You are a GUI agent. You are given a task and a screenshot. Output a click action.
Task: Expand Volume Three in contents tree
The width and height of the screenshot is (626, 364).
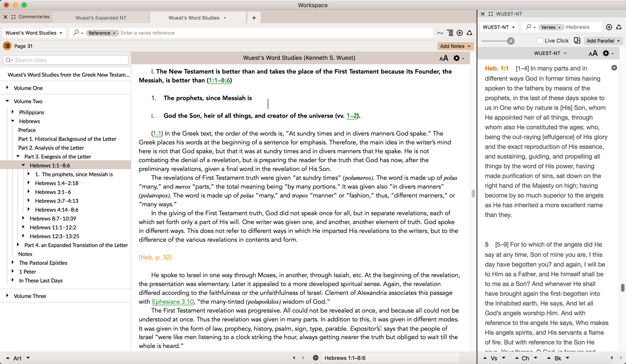tap(7, 296)
